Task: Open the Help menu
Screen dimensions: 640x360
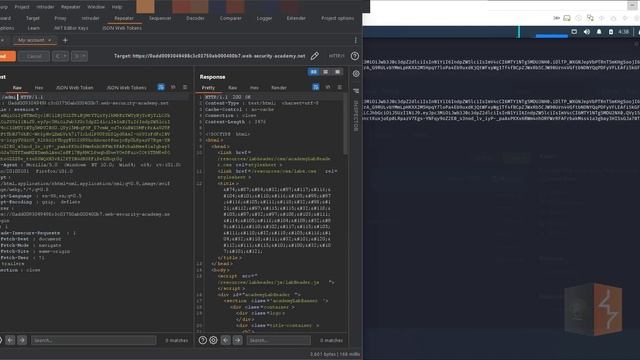Action: click(117, 7)
